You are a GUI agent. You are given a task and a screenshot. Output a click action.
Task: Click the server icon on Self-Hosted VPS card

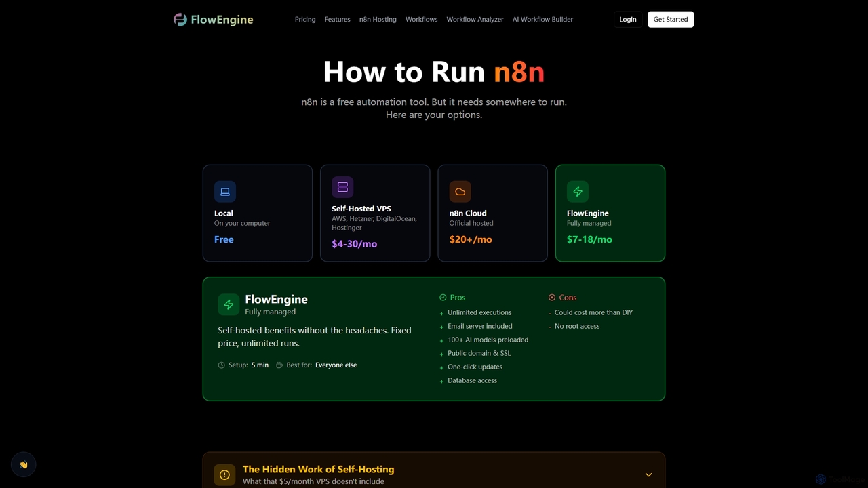click(342, 187)
